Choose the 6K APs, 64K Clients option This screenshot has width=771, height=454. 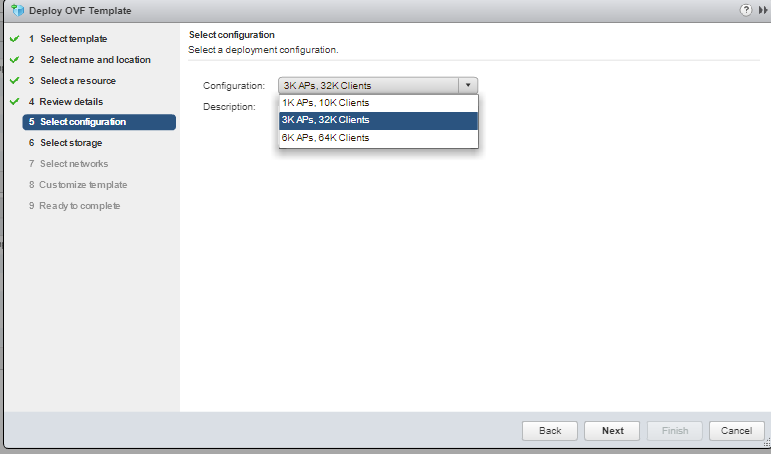click(x=378, y=138)
